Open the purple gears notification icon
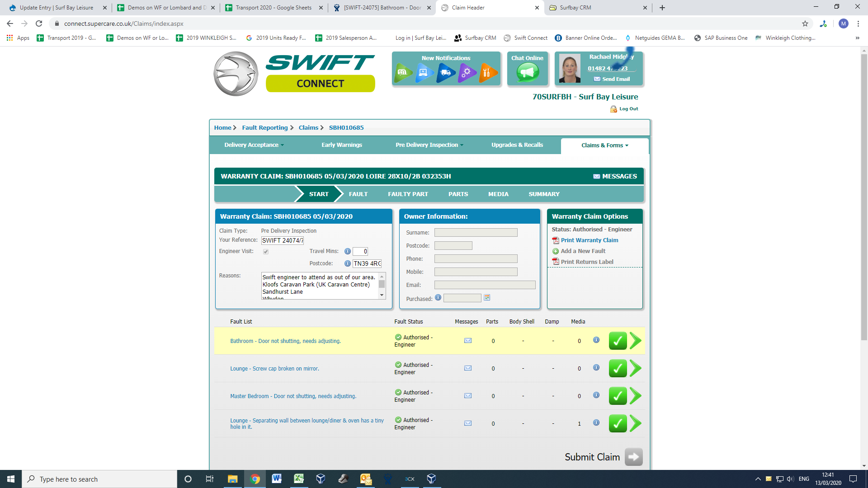The width and height of the screenshot is (868, 488). point(467,72)
